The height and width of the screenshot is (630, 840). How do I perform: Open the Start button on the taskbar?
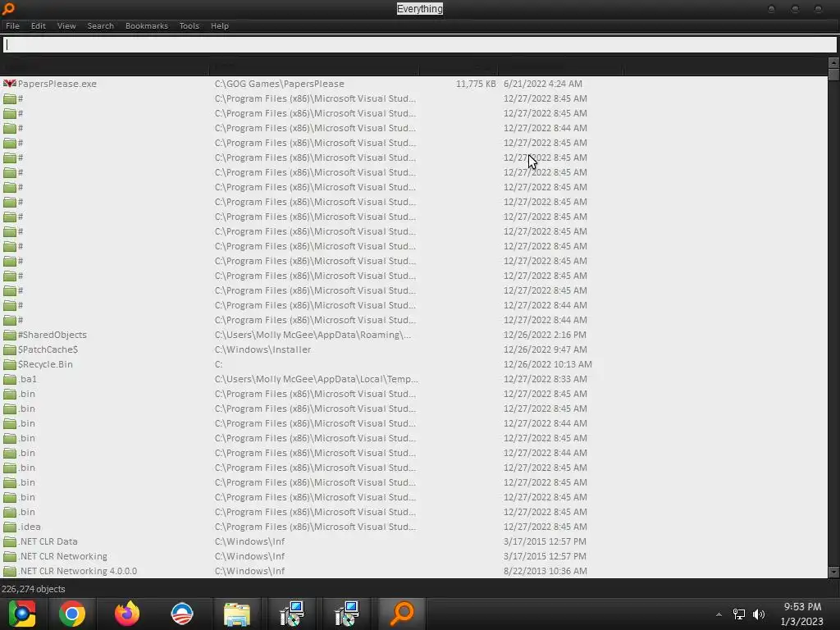coord(22,614)
